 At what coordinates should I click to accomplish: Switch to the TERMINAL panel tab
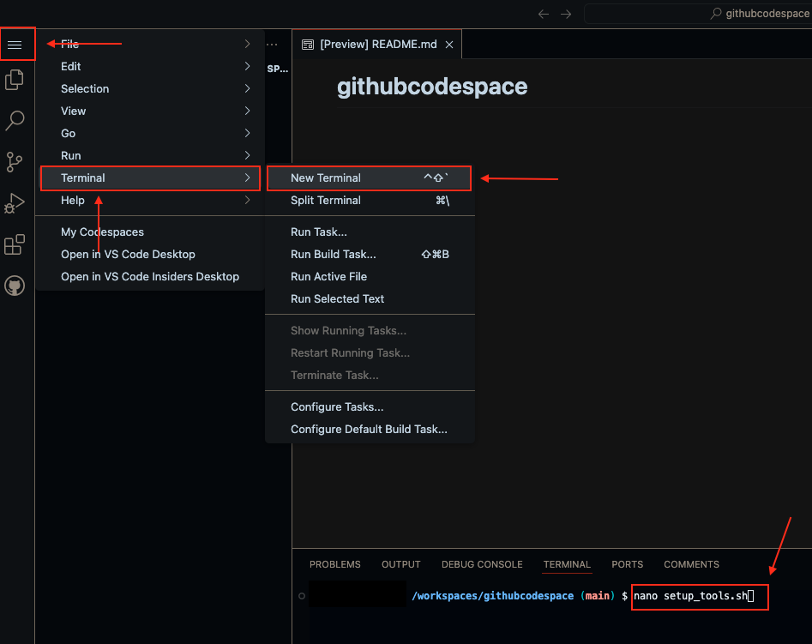(567, 564)
